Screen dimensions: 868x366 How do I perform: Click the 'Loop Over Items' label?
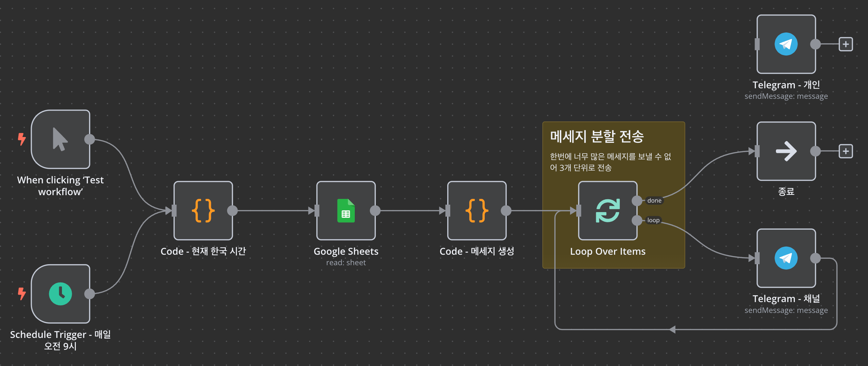[x=608, y=251]
